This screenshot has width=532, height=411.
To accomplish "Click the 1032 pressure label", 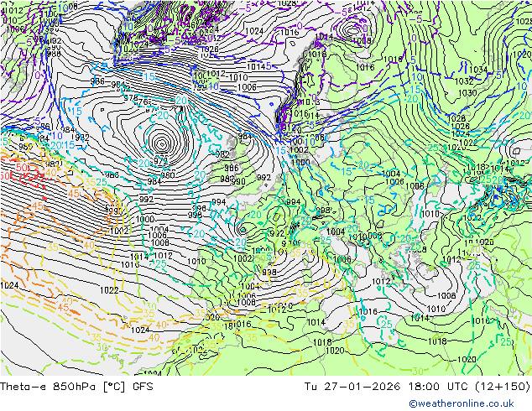I will tap(463, 81).
